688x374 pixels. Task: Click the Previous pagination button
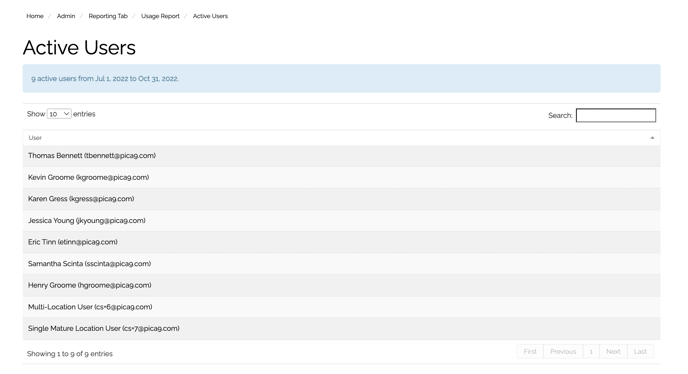point(563,352)
